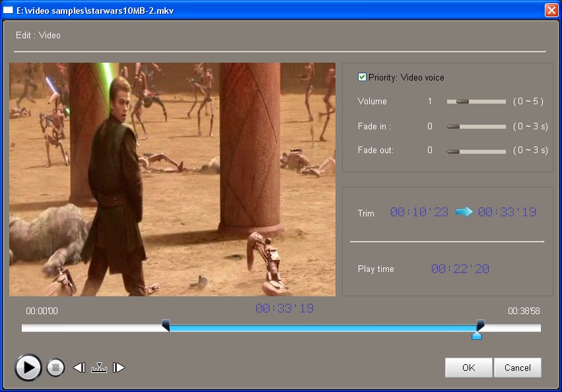
Task: Cancel the video edit dialog
Action: coord(518,368)
